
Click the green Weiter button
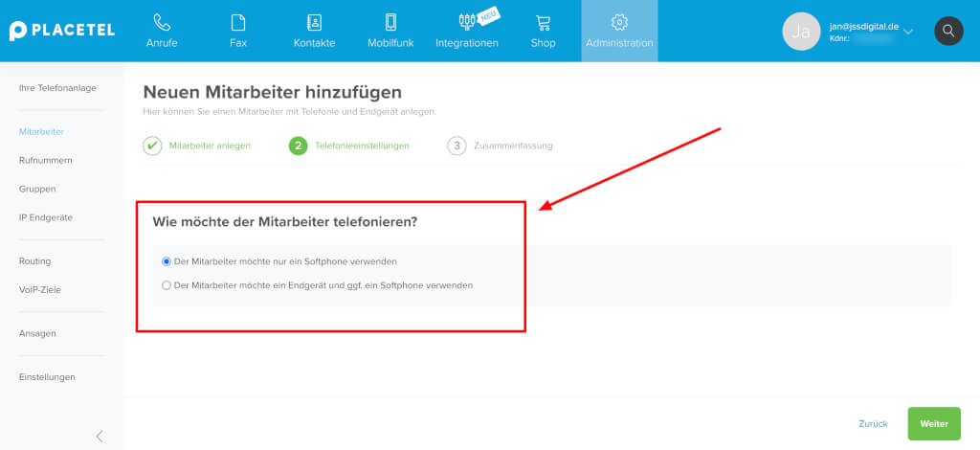point(934,424)
